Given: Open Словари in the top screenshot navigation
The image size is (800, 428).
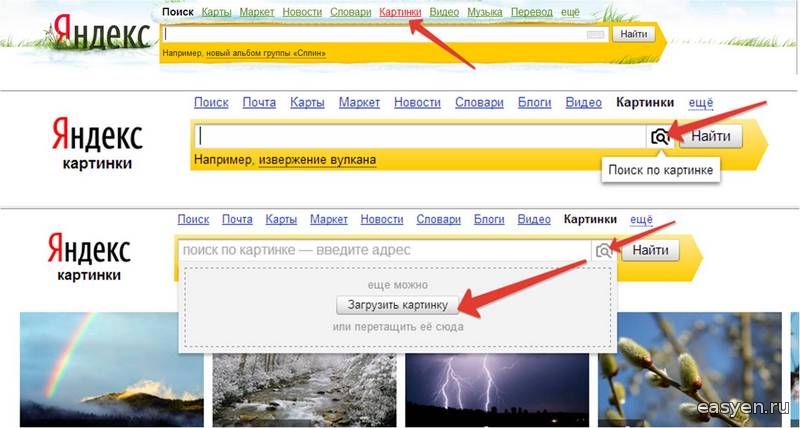Looking at the screenshot, I should click(351, 12).
